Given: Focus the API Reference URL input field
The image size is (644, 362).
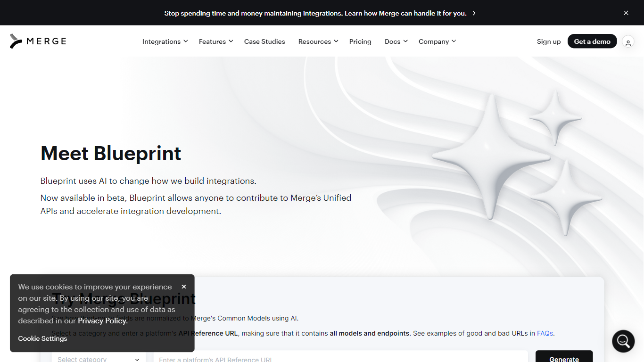Looking at the screenshot, I should pyautogui.click(x=340, y=357).
